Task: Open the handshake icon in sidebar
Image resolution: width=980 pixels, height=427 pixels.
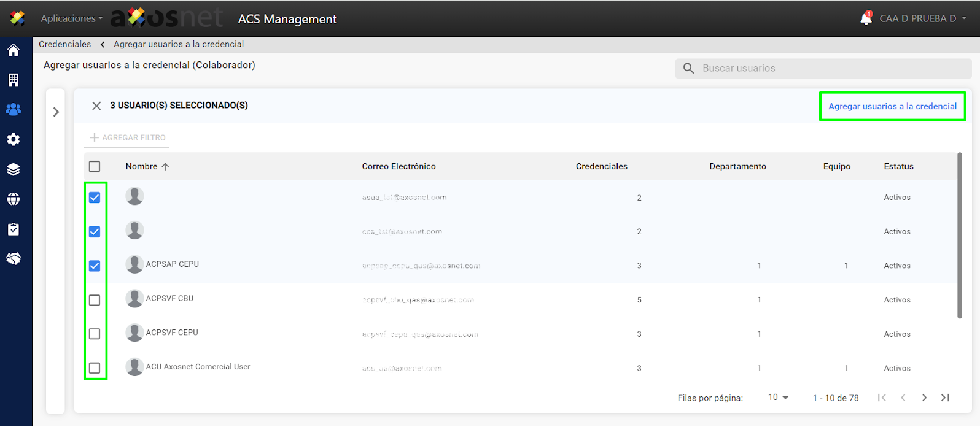Action: click(x=14, y=258)
